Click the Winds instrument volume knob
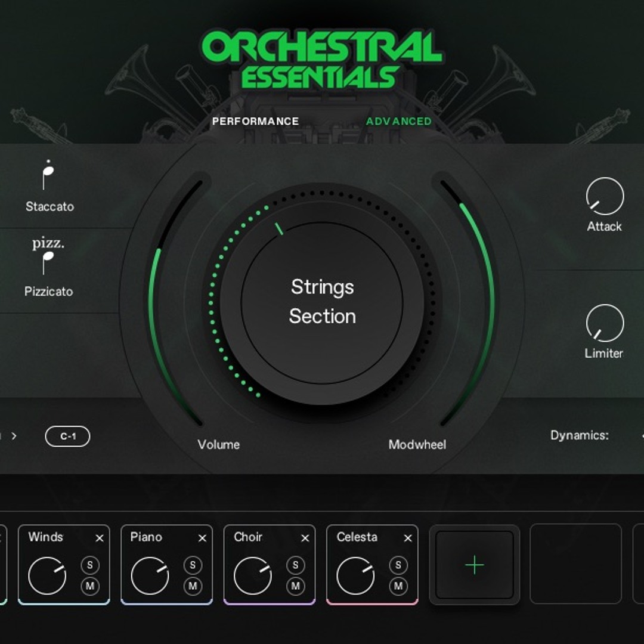Screen dimensions: 644x644 pyautogui.click(x=47, y=574)
